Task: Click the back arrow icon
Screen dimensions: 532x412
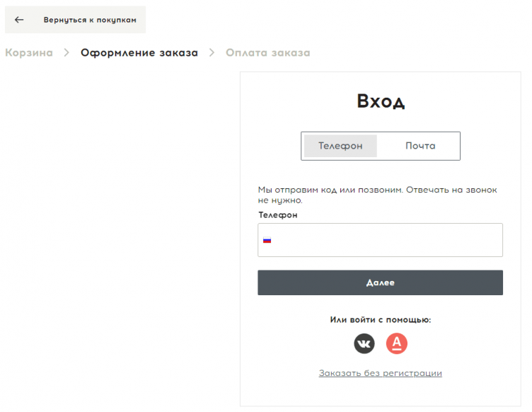Action: (19, 20)
